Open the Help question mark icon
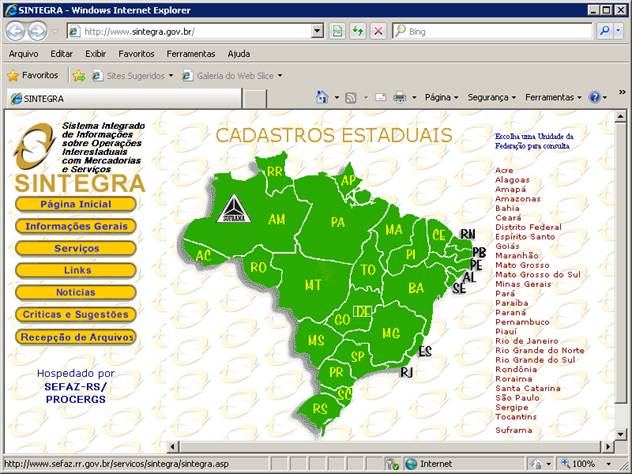The width and height of the screenshot is (632, 474). 595,97
